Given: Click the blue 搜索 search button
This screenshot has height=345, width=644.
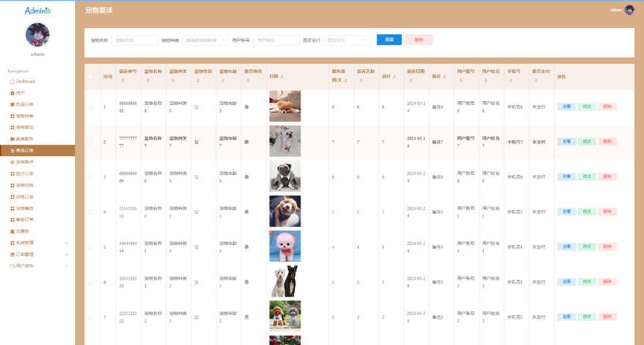Looking at the screenshot, I should [389, 39].
